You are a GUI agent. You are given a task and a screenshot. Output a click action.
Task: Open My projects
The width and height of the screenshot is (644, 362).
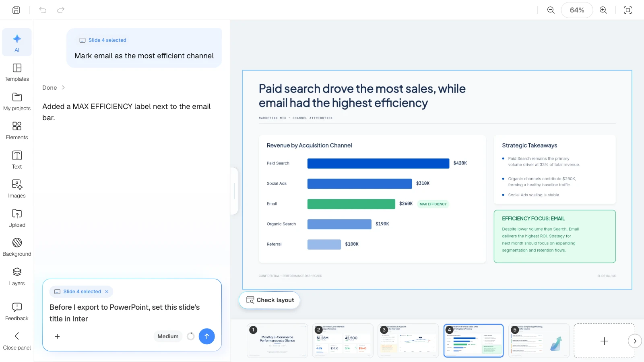17,102
